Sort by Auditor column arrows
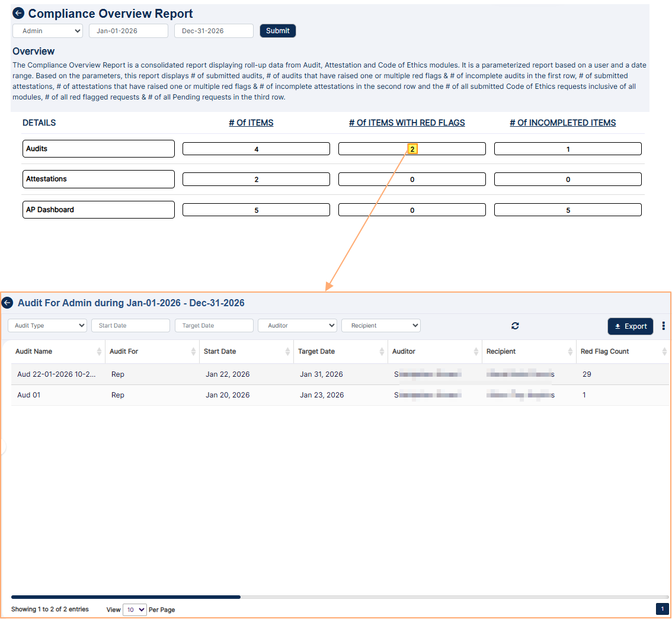 click(x=476, y=352)
